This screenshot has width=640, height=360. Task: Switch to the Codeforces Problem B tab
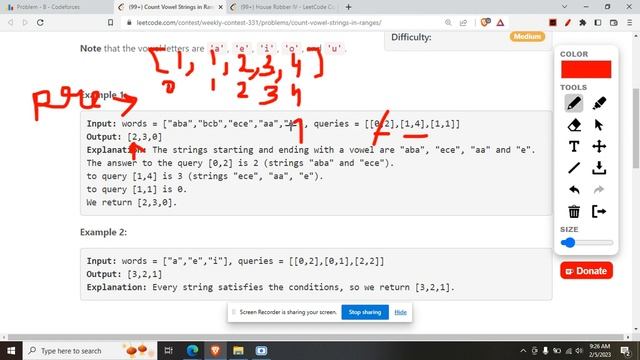coord(49,7)
